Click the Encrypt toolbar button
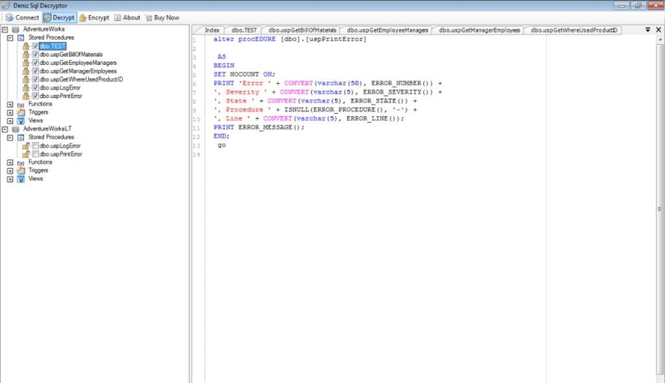 coord(94,17)
